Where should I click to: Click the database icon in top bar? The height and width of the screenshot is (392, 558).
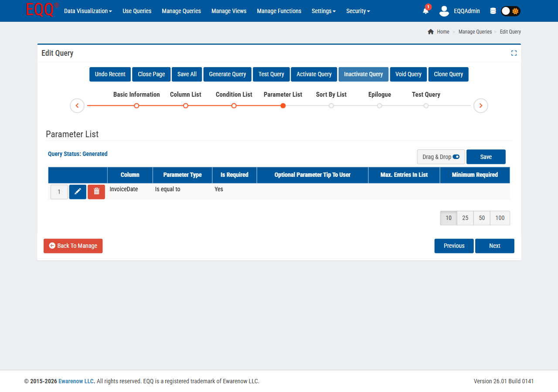[x=493, y=11]
